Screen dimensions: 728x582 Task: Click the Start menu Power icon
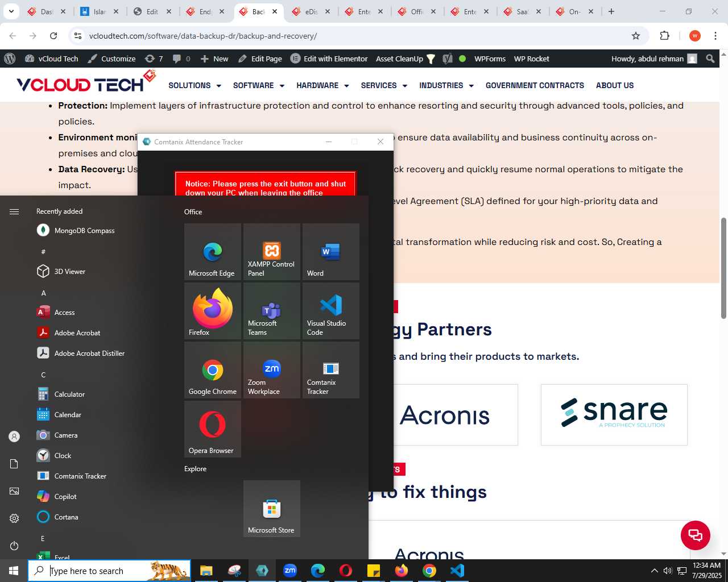coord(14,546)
